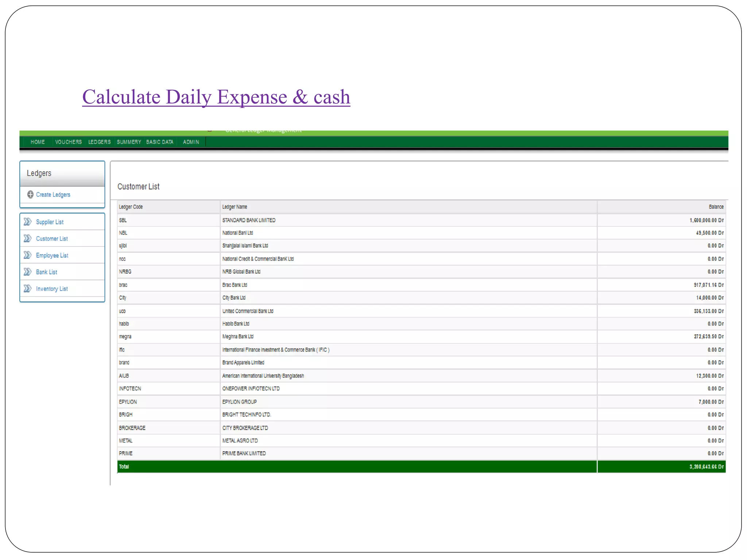Open the VOUCHERS menu
Screen dimensions: 747x560
[69, 142]
